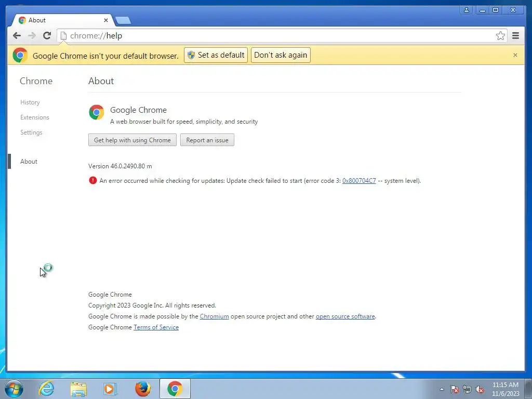Go to History in the sidebar
Screen dimensions: 532x399
[x=30, y=102]
